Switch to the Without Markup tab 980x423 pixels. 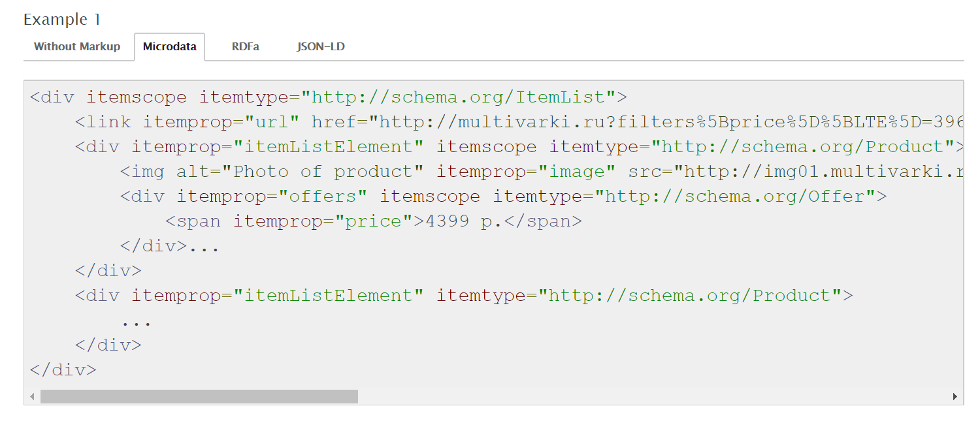[77, 46]
